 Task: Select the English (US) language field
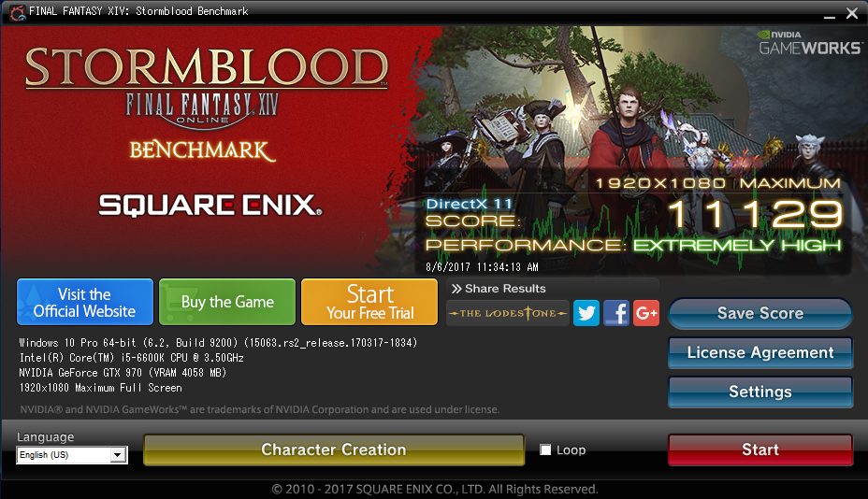click(x=72, y=455)
